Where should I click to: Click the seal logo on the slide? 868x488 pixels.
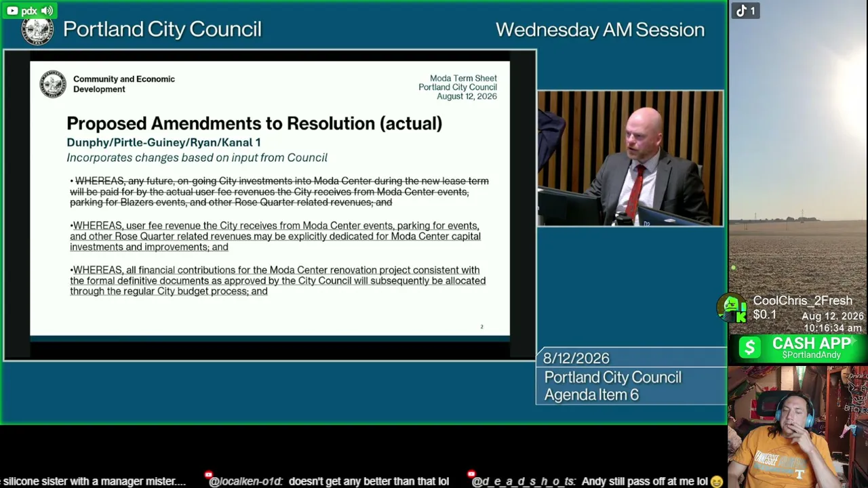coord(53,84)
